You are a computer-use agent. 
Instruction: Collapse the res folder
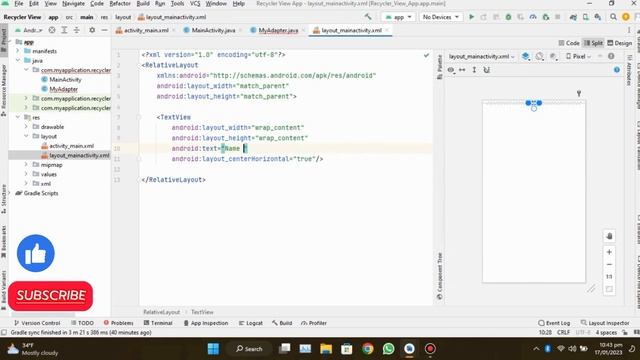click(18, 117)
